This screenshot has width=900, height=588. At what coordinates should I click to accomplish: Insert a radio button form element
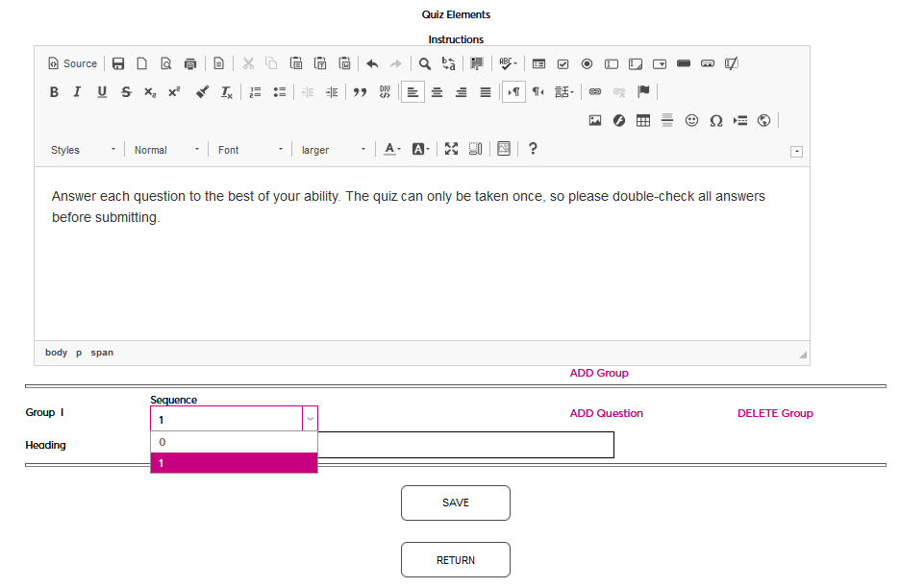tap(587, 64)
